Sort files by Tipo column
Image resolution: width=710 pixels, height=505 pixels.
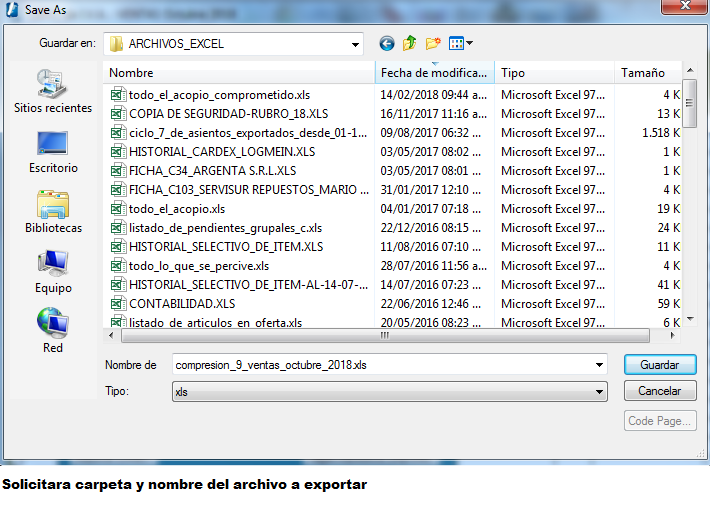pyautogui.click(x=554, y=73)
